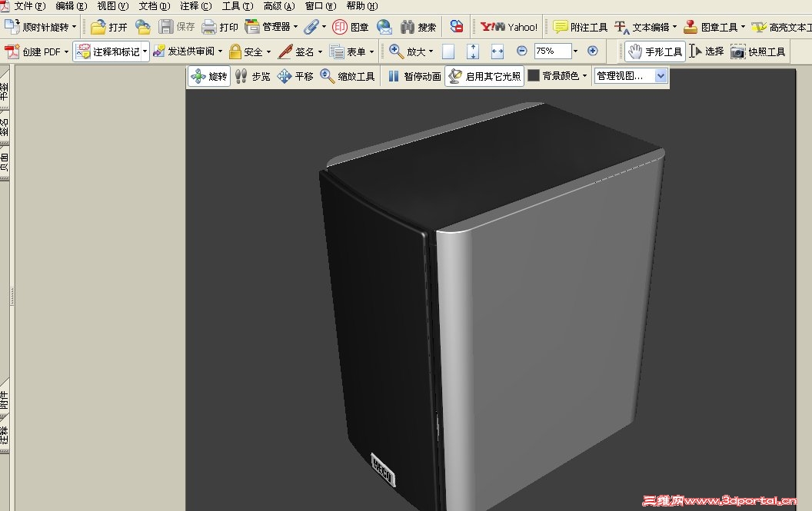Click the 打印 printer icon

coord(208,27)
